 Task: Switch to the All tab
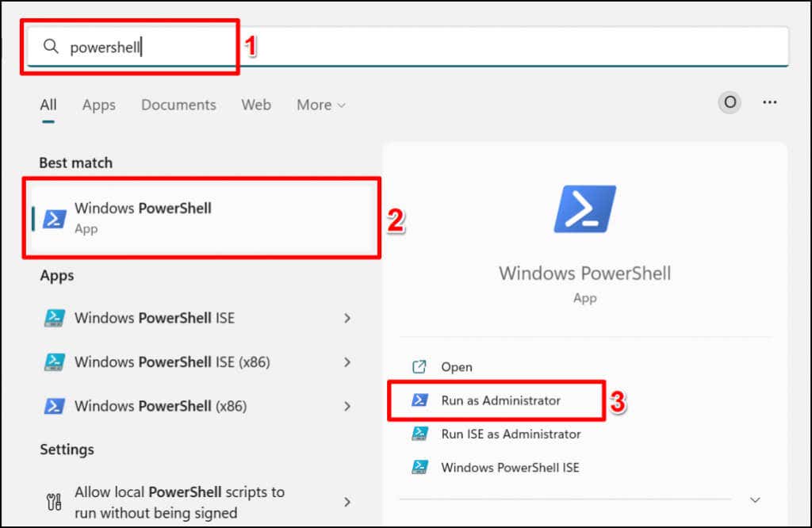48,105
